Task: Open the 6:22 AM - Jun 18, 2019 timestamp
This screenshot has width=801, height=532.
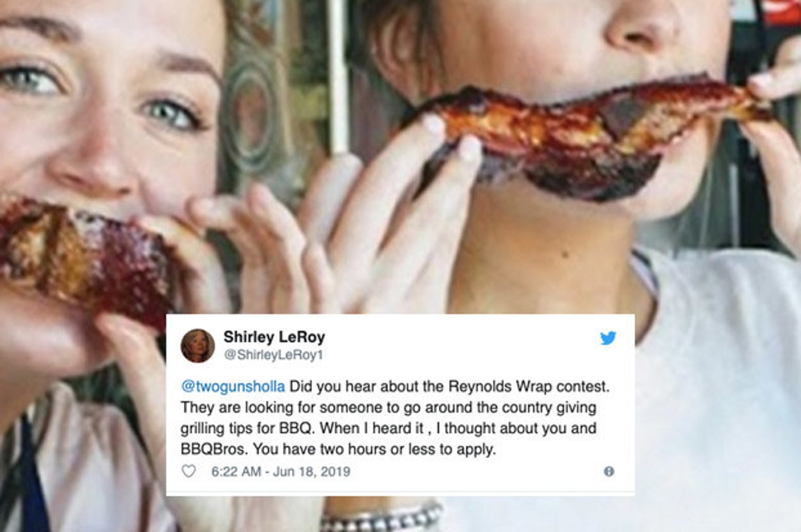Action: pos(281,472)
